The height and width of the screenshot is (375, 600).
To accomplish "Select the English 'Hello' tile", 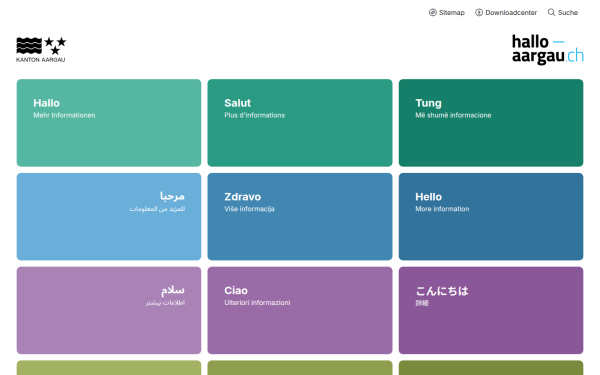I will click(x=491, y=217).
